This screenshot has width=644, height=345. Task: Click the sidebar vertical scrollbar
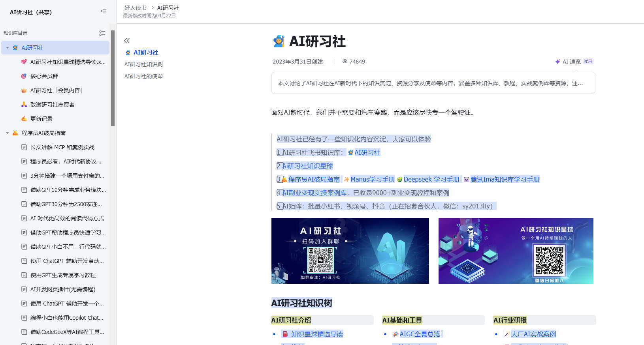[113, 78]
